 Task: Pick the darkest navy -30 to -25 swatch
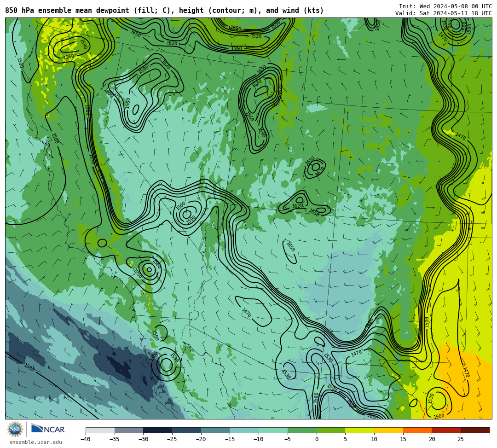158,430
